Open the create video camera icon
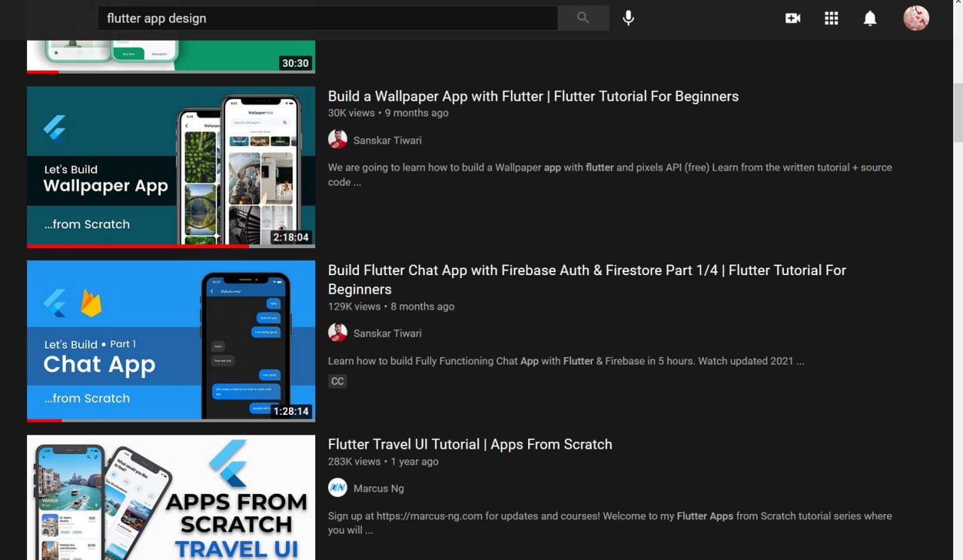963x560 pixels. click(x=793, y=18)
